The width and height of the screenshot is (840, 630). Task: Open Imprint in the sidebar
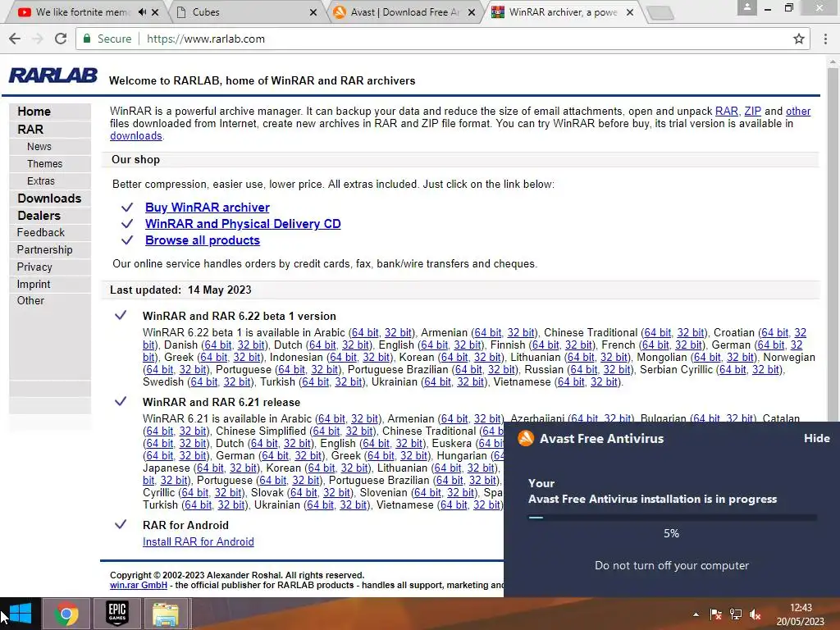pos(33,284)
